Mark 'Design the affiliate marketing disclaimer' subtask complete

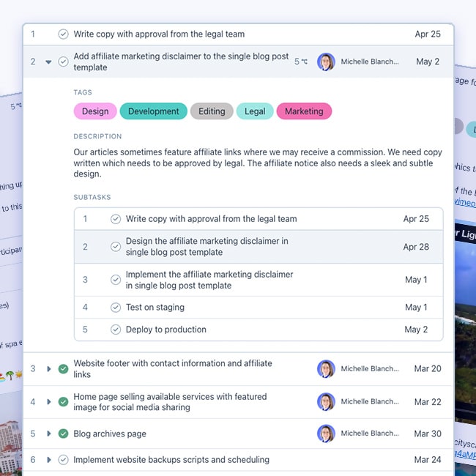click(x=116, y=247)
